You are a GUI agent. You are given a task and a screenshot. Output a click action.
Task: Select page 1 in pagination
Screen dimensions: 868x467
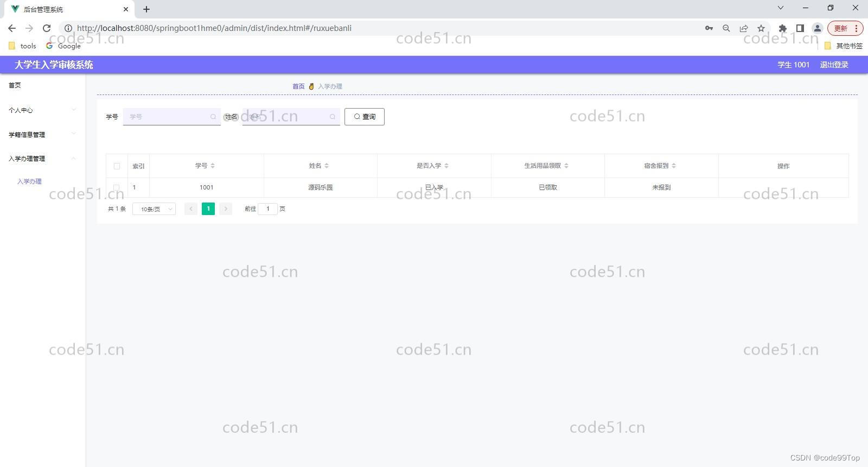[x=208, y=209]
